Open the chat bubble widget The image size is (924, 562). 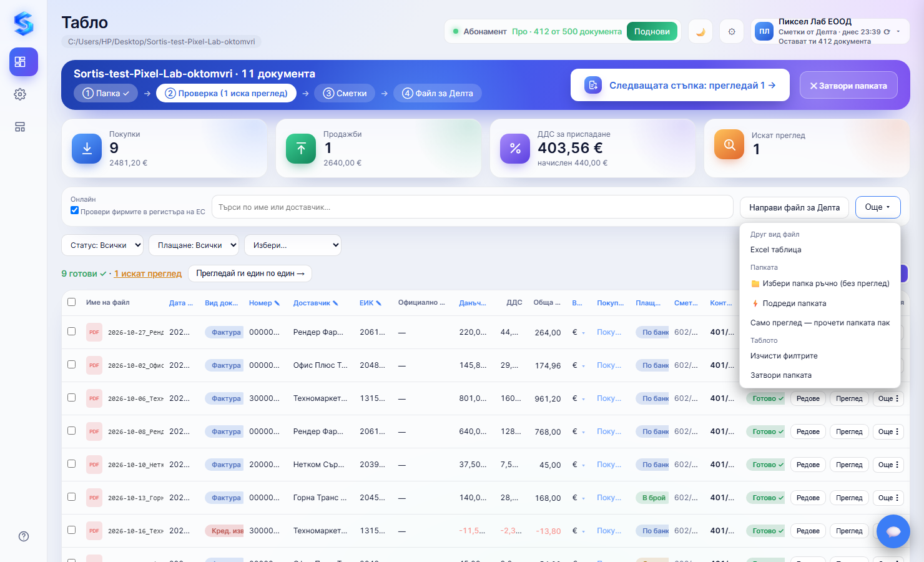(893, 531)
